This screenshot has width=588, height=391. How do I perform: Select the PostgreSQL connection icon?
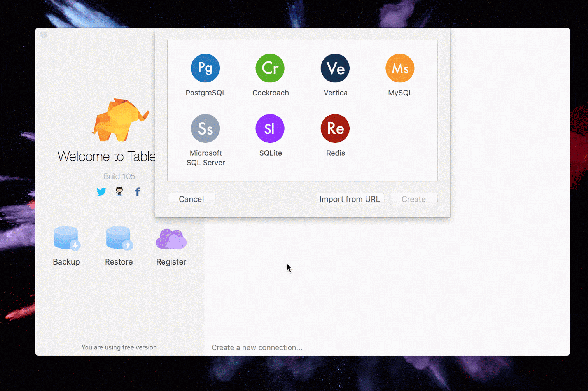[x=205, y=68]
